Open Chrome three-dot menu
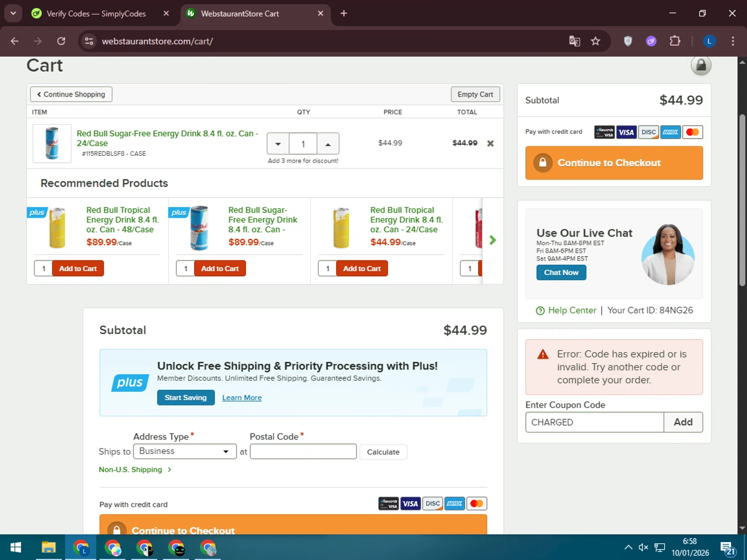Screen dimensions: 747x560 [733, 41]
